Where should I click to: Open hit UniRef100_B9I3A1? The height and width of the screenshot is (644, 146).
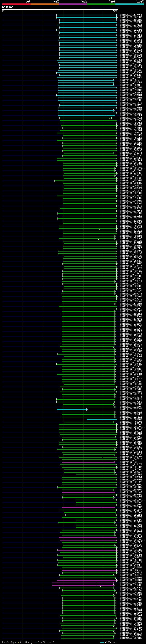click(131, 20)
